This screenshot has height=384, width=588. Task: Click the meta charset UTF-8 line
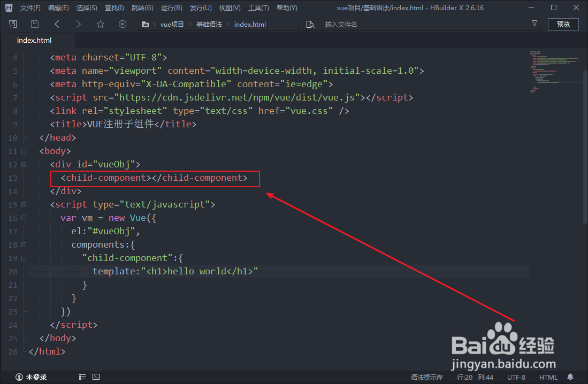pos(109,57)
